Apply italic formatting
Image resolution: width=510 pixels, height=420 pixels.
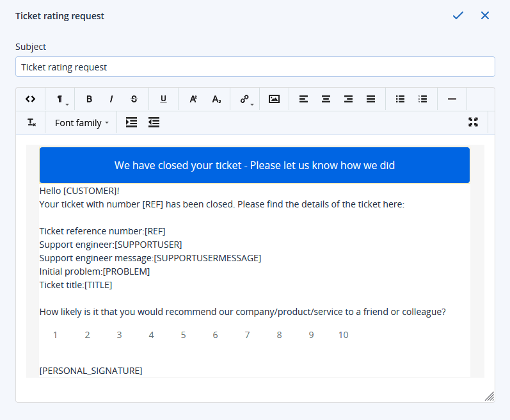pos(111,99)
